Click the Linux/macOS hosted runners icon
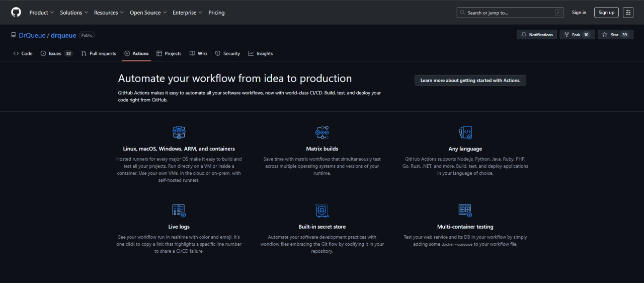This screenshot has height=283, width=644. 179,132
